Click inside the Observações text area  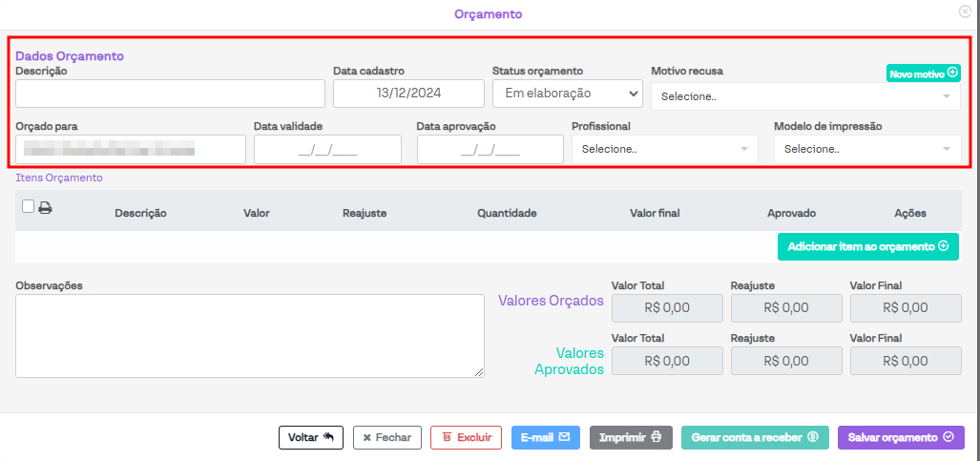coord(250,336)
